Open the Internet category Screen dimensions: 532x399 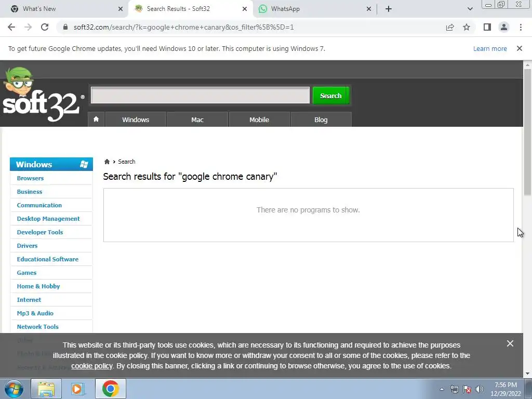tap(29, 300)
